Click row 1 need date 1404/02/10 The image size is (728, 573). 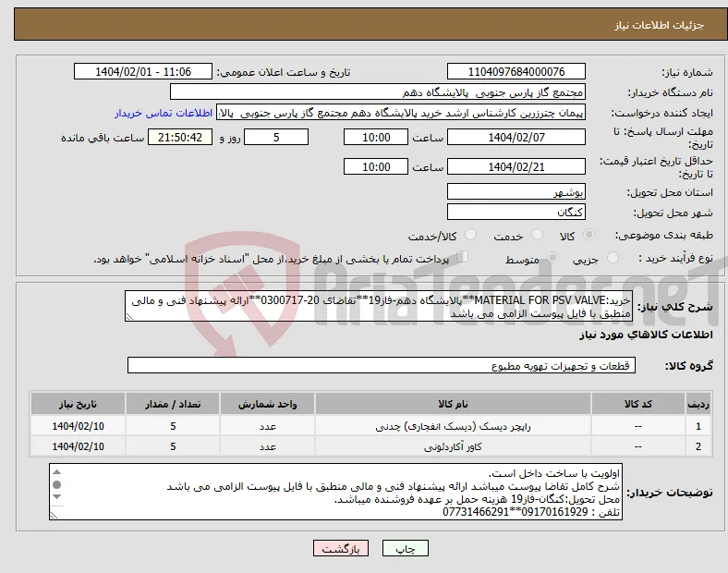(78, 426)
